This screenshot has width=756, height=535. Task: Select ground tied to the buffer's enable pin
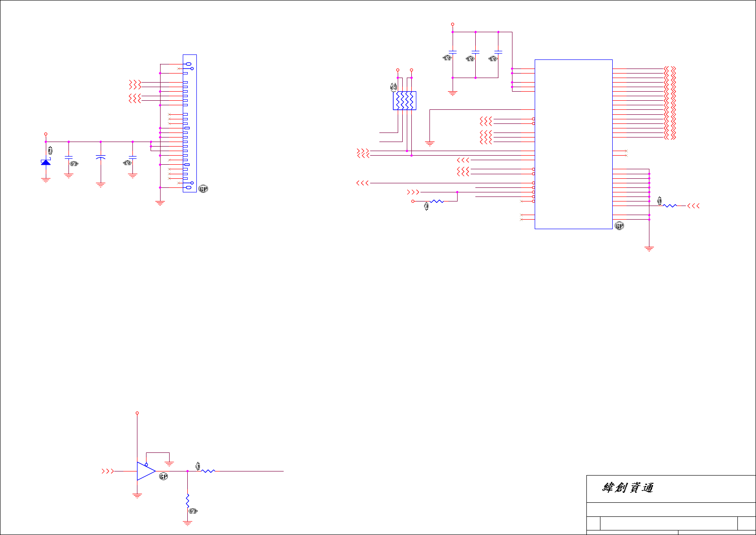coord(169,463)
